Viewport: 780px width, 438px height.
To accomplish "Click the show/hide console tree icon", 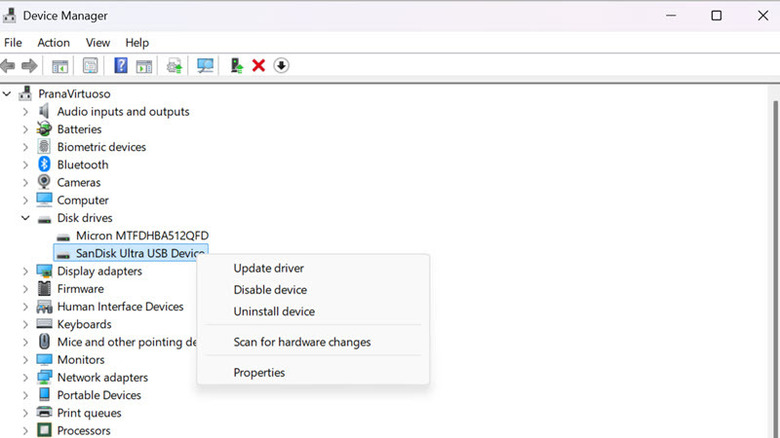I will [x=60, y=66].
